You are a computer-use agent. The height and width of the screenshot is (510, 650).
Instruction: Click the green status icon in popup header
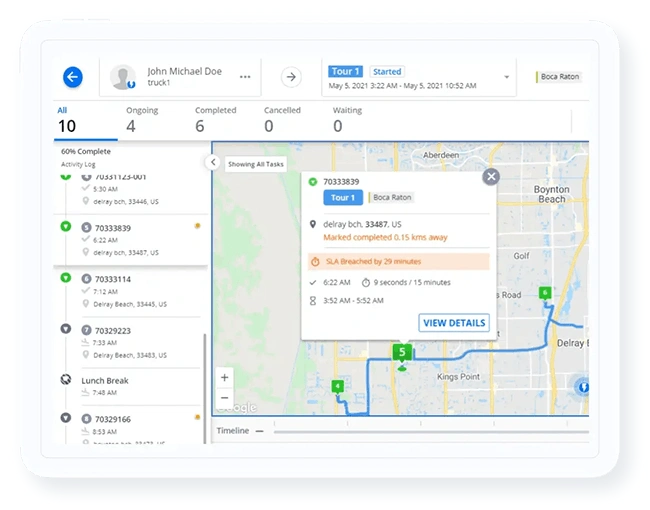coord(313,182)
